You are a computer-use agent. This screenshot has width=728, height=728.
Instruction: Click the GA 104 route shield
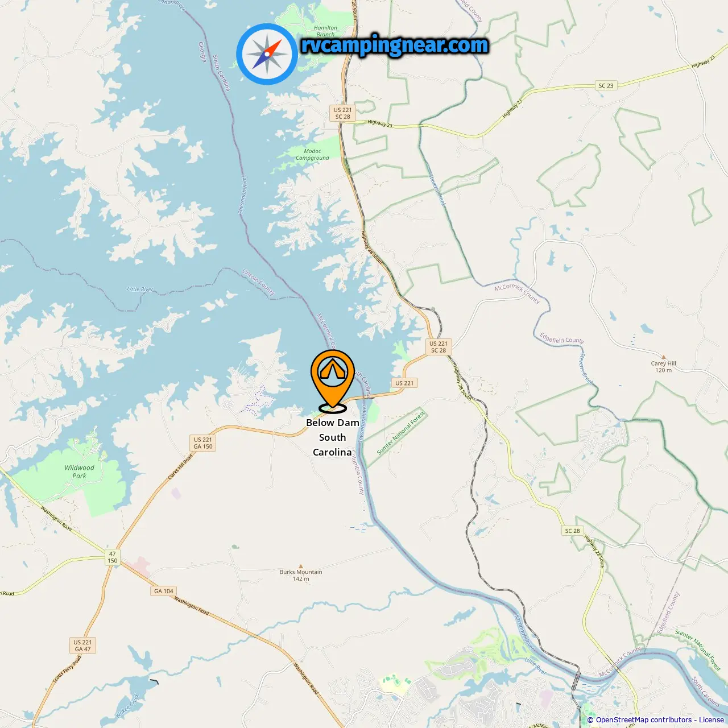pos(164,591)
